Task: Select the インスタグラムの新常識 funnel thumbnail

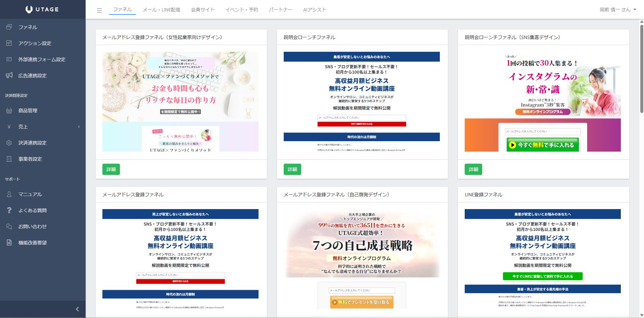Action: (x=543, y=102)
